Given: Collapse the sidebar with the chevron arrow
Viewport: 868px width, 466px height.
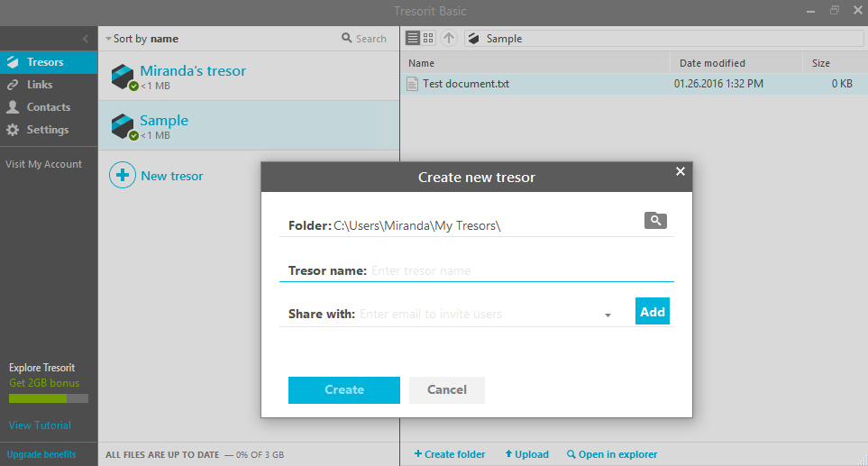Looking at the screenshot, I should (86, 39).
